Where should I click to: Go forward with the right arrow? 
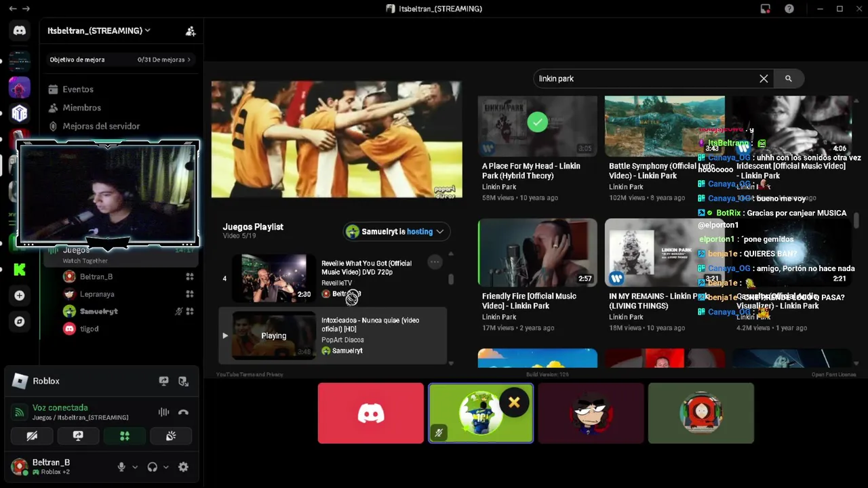[x=26, y=9]
